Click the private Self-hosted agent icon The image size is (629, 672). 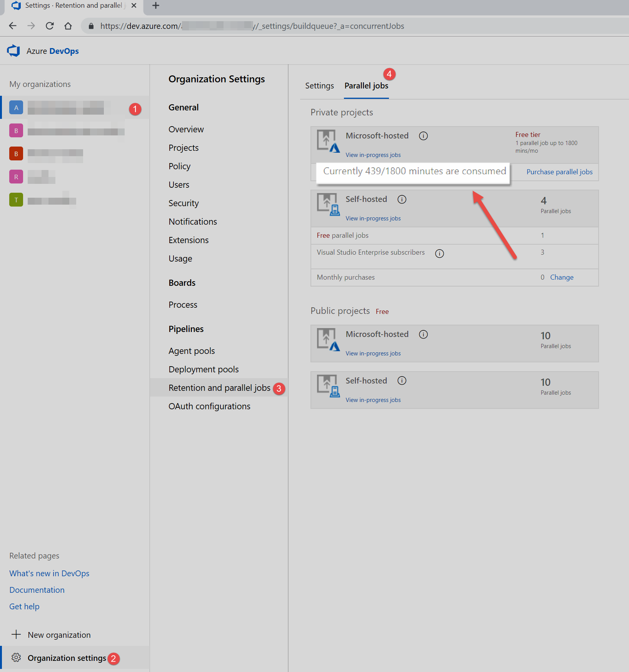pos(328,205)
